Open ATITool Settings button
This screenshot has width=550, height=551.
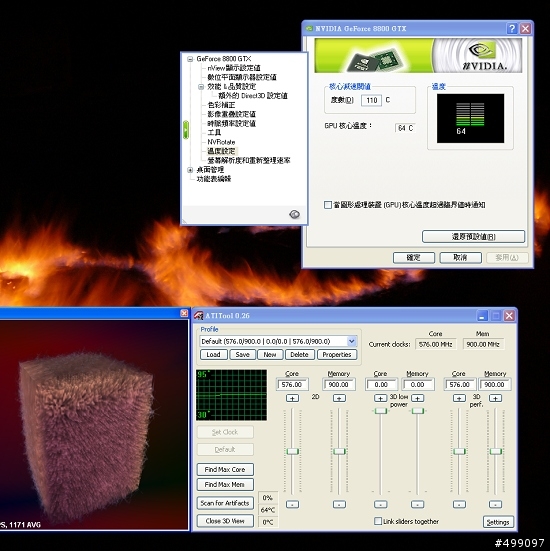(498, 522)
